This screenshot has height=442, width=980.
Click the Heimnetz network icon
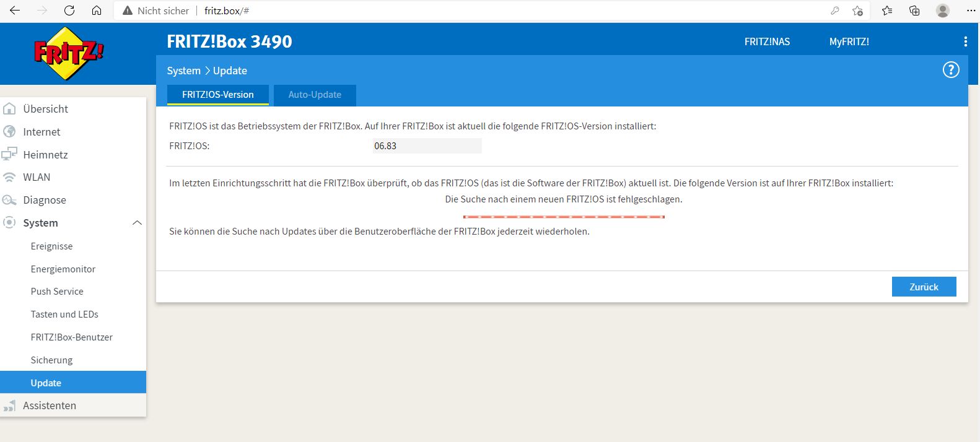[x=9, y=155]
